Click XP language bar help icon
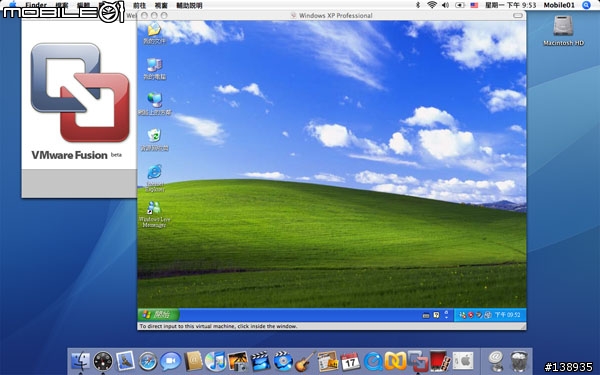Viewport: 600px width, 375px height. tap(436, 315)
